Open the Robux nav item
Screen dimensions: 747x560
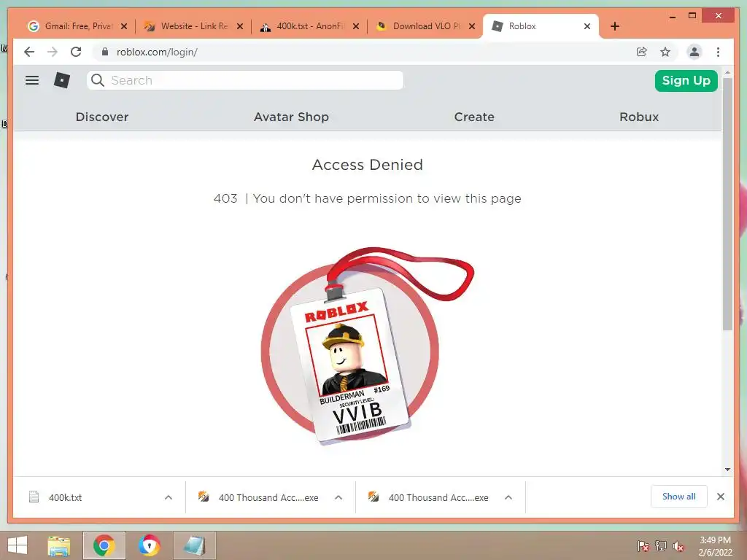click(639, 117)
